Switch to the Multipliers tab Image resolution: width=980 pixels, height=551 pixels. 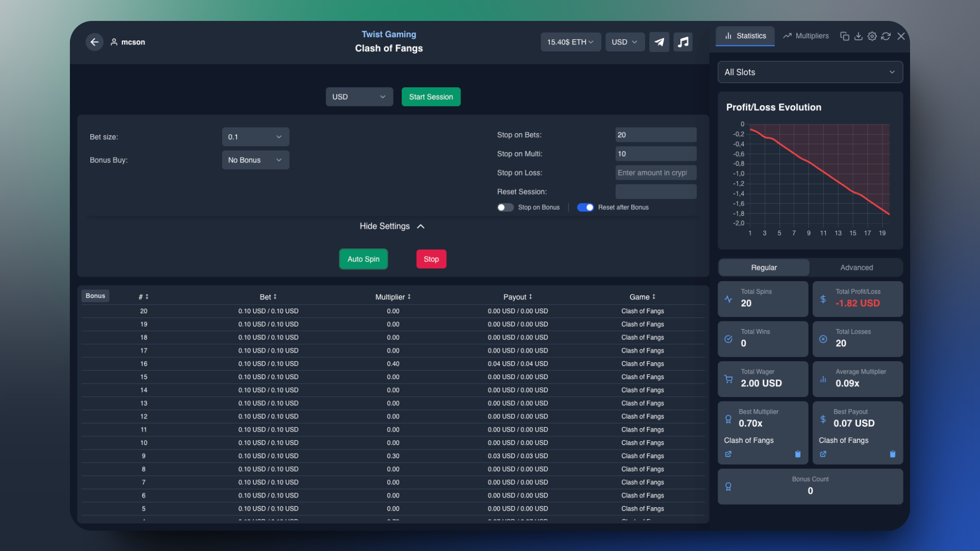pyautogui.click(x=805, y=36)
